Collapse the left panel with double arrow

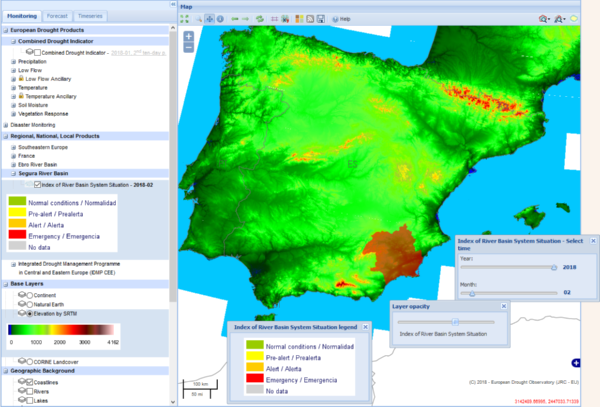(173, 4)
